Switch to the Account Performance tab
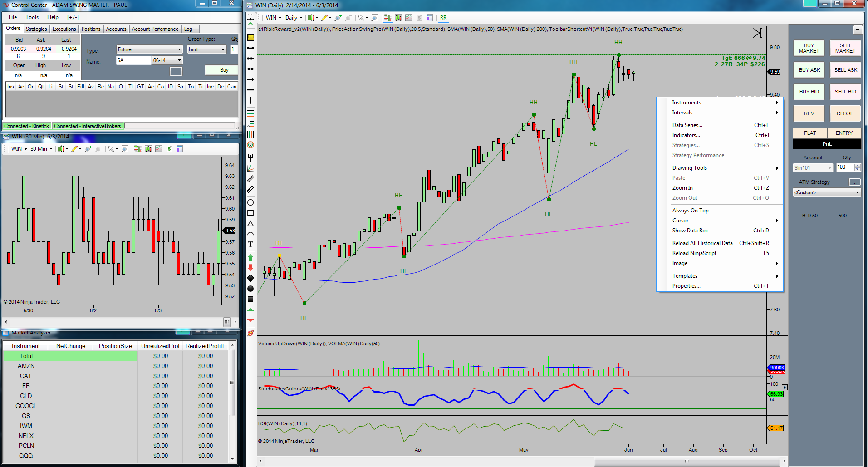Viewport: 868px width, 467px height. click(x=155, y=29)
